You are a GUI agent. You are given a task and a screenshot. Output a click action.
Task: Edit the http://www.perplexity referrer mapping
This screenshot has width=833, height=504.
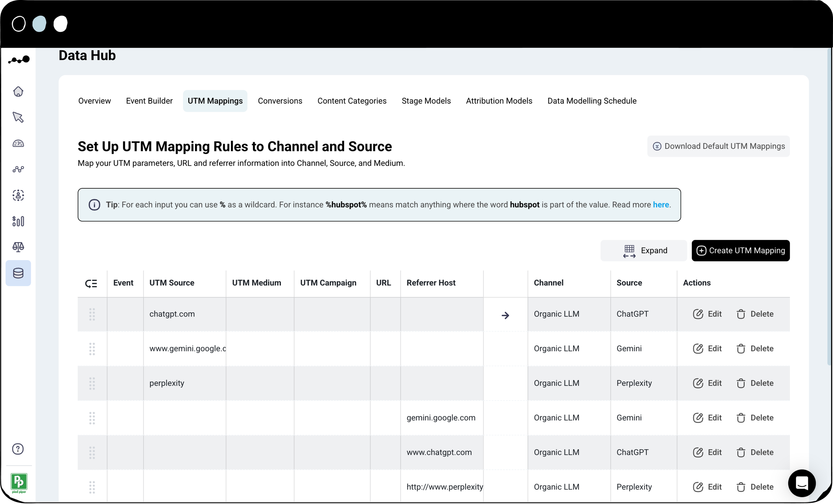click(x=707, y=487)
